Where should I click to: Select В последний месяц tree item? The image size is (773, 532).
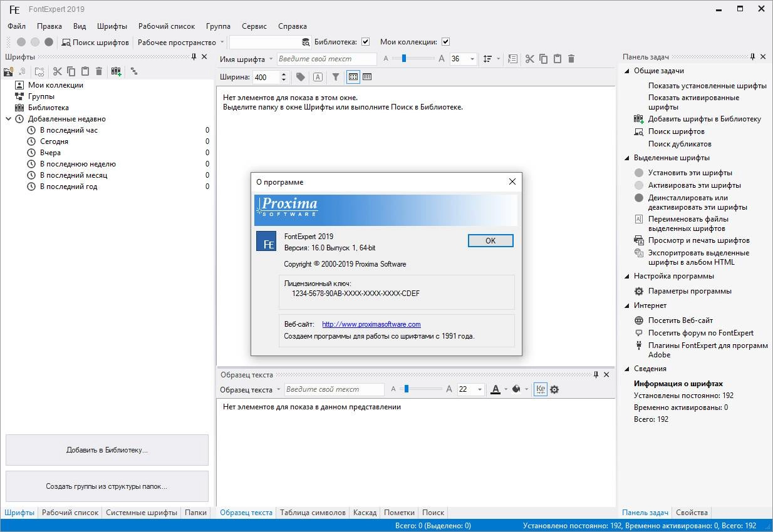tap(74, 175)
